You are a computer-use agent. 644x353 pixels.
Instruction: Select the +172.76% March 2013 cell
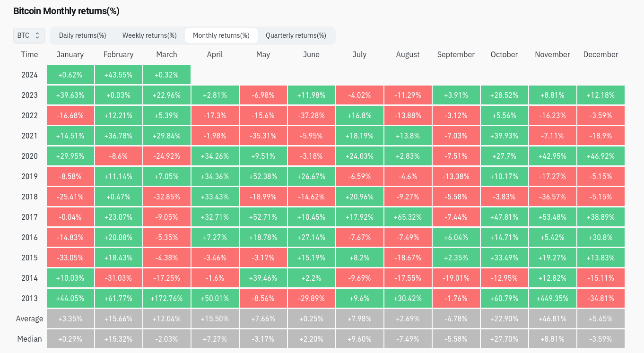(x=166, y=298)
